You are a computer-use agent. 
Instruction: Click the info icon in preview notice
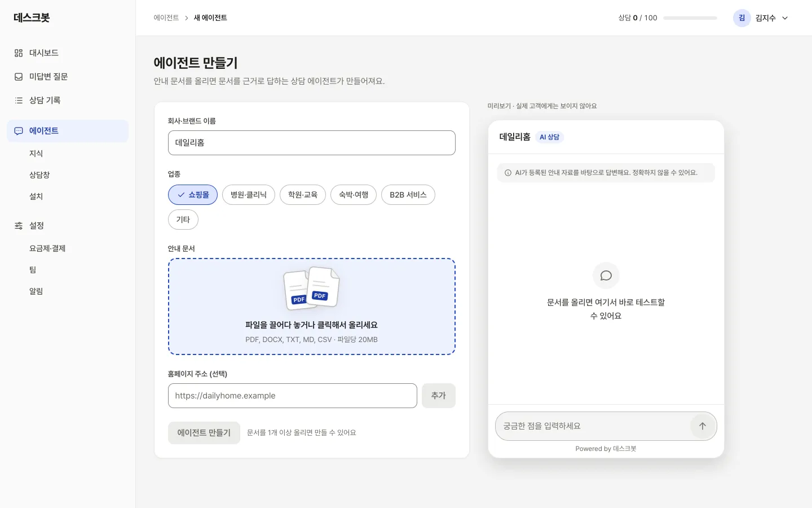click(x=508, y=173)
